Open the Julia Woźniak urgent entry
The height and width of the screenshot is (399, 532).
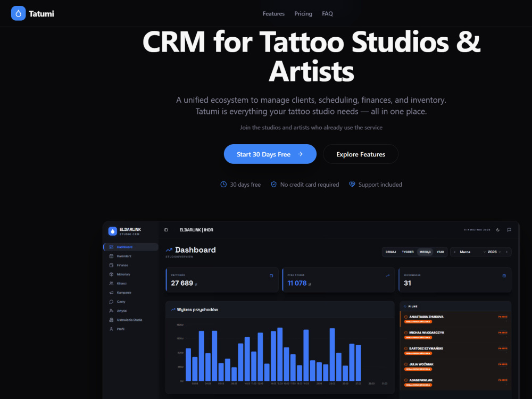[x=455, y=367]
